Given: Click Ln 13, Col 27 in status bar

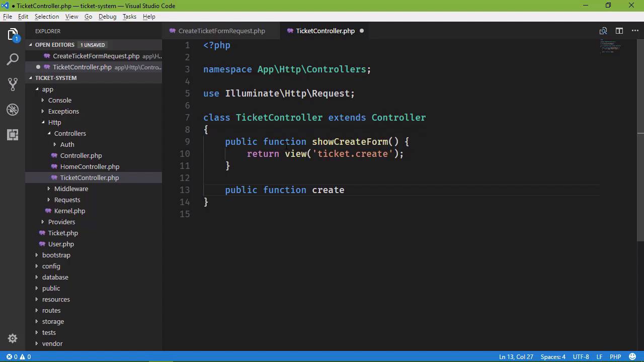Looking at the screenshot, I should coord(516,356).
